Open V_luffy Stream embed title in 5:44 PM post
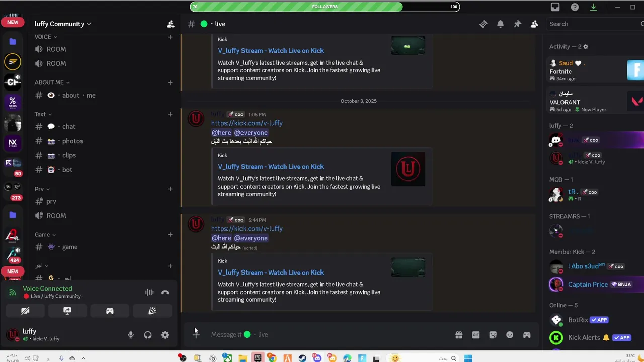644x362 pixels. (271, 272)
